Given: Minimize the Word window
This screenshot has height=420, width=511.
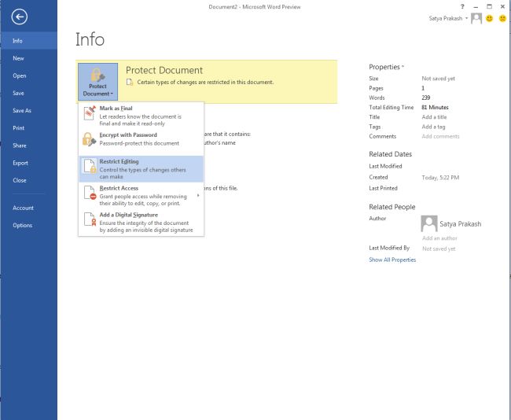Looking at the screenshot, I should [x=476, y=6].
